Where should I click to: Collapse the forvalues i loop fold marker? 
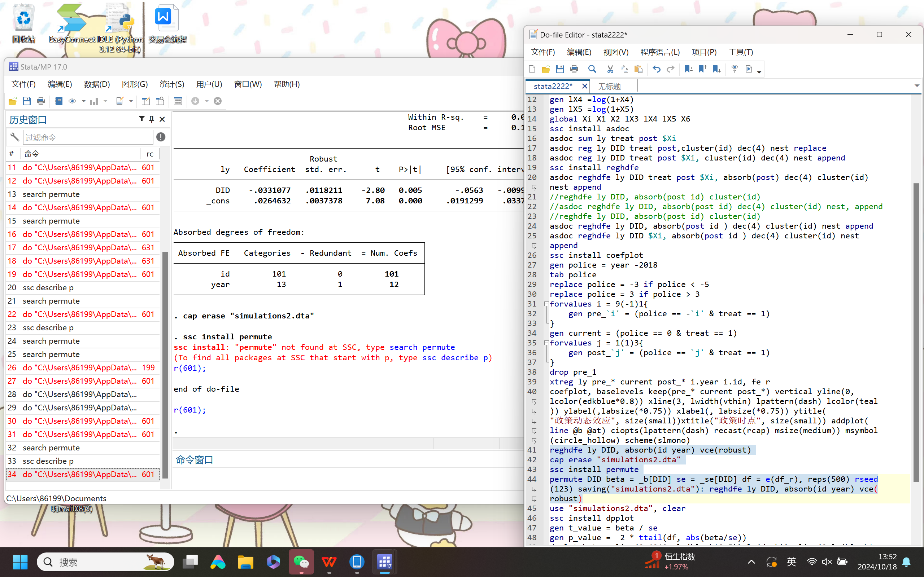pyautogui.click(x=546, y=304)
